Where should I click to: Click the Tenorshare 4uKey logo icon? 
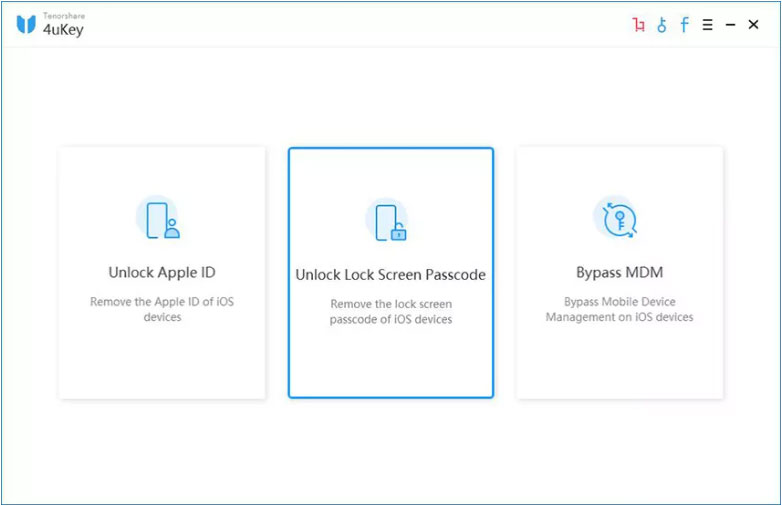pos(26,25)
